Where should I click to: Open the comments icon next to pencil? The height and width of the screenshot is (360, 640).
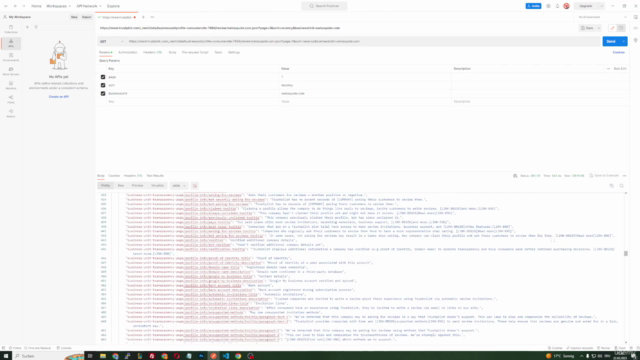pyautogui.click(x=621, y=28)
